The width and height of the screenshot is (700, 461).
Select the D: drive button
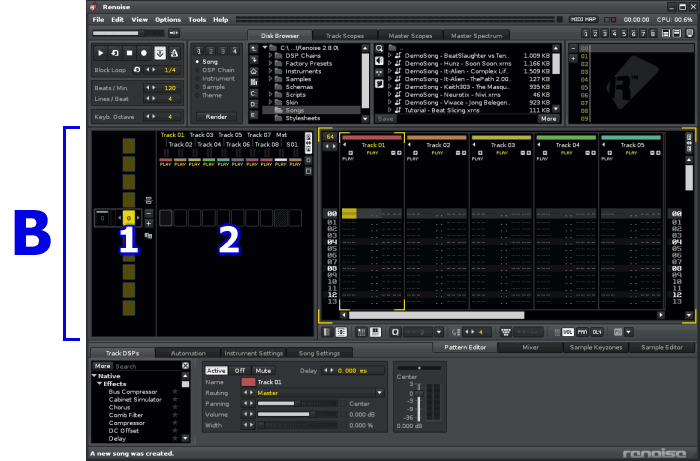click(254, 104)
